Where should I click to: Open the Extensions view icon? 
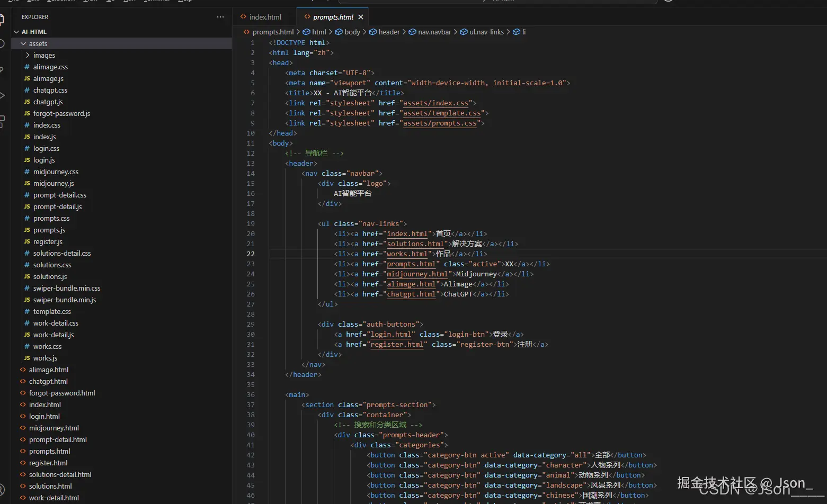coord(2,121)
